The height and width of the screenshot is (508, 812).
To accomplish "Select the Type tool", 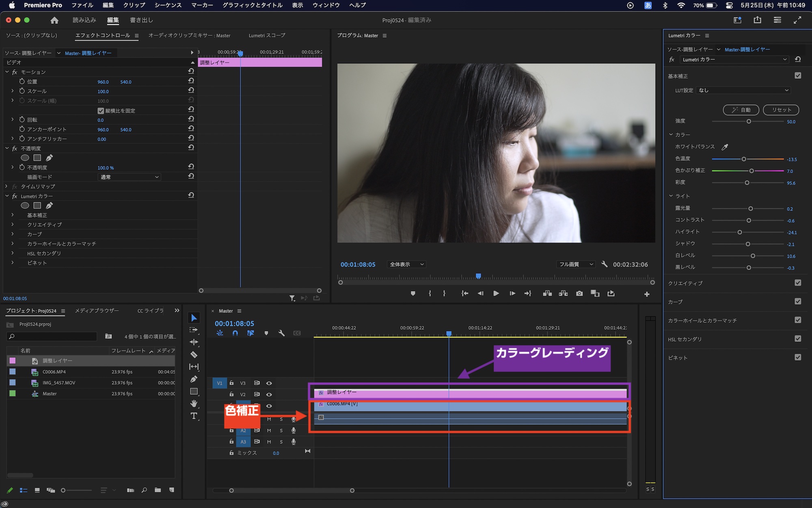I will 194,416.
